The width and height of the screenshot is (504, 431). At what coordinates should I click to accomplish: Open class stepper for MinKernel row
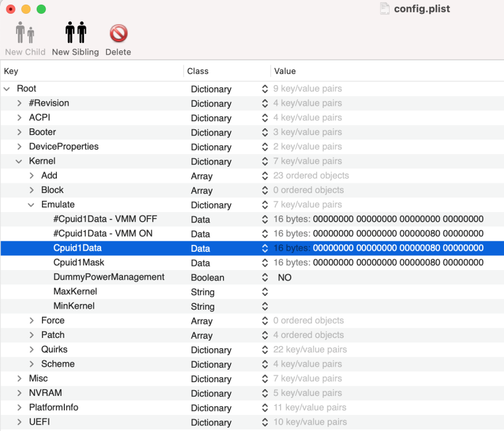265,306
